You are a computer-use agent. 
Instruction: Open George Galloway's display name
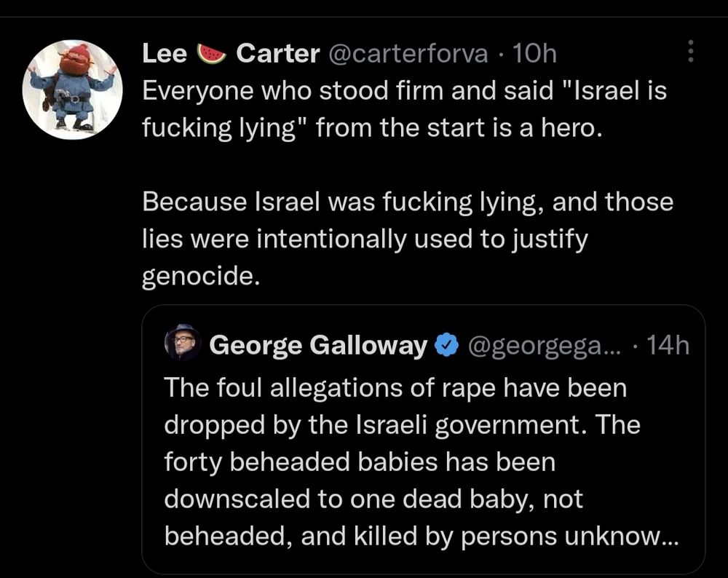pyautogui.click(x=318, y=344)
